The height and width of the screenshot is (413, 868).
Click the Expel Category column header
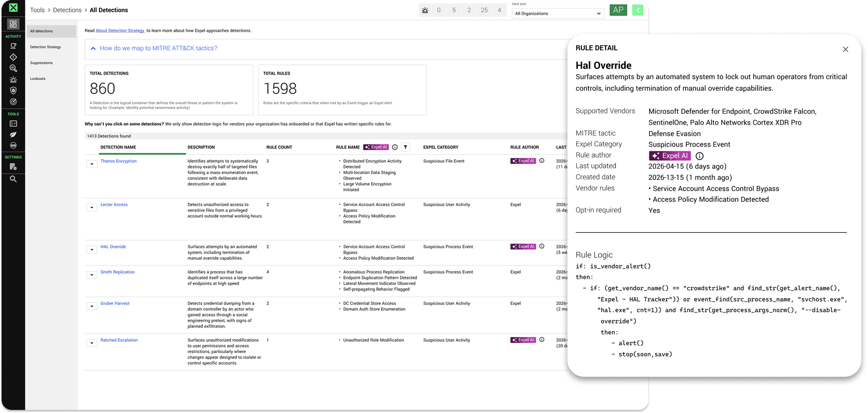click(441, 147)
